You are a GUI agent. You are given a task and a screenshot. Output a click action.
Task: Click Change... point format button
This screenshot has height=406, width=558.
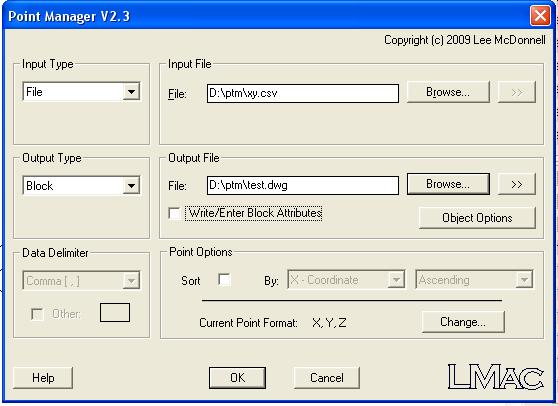pyautogui.click(x=463, y=322)
